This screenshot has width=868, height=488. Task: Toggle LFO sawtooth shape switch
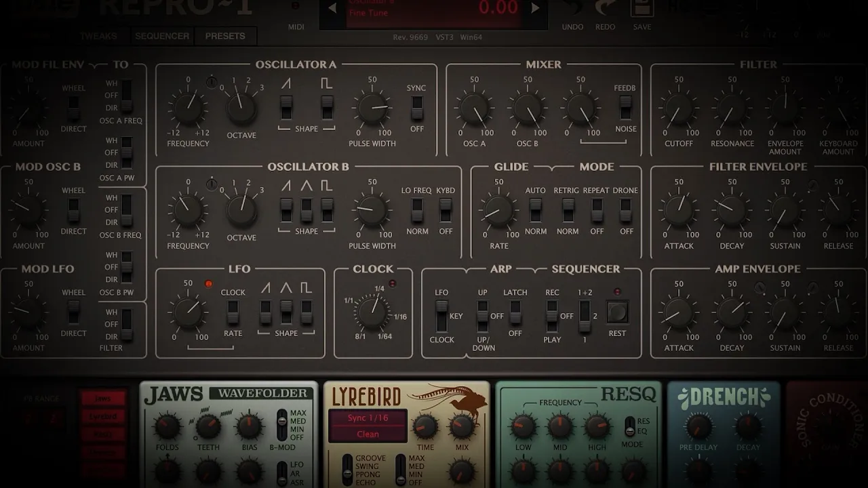click(x=266, y=312)
